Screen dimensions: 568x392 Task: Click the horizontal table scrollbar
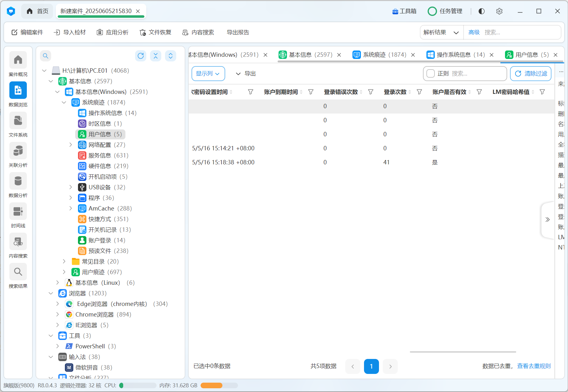463,352
